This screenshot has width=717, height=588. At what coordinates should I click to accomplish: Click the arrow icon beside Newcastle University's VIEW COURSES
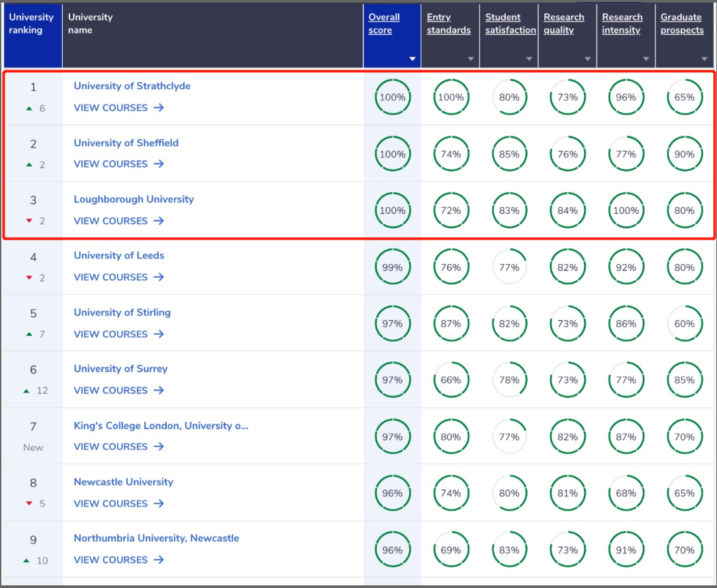point(159,503)
